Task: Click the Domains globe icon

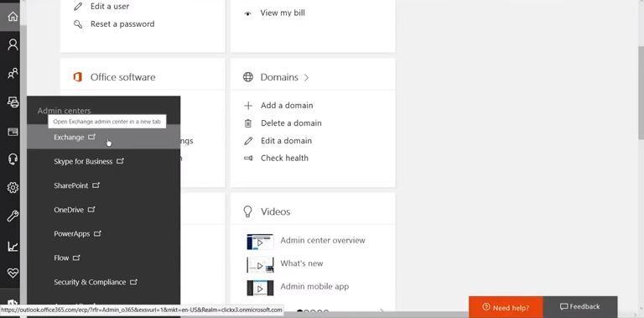Action: point(248,77)
